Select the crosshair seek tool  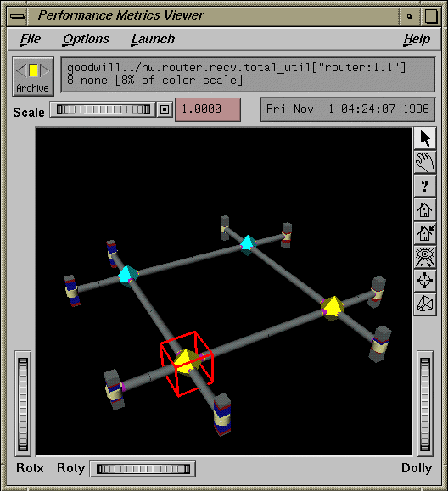[x=424, y=281]
